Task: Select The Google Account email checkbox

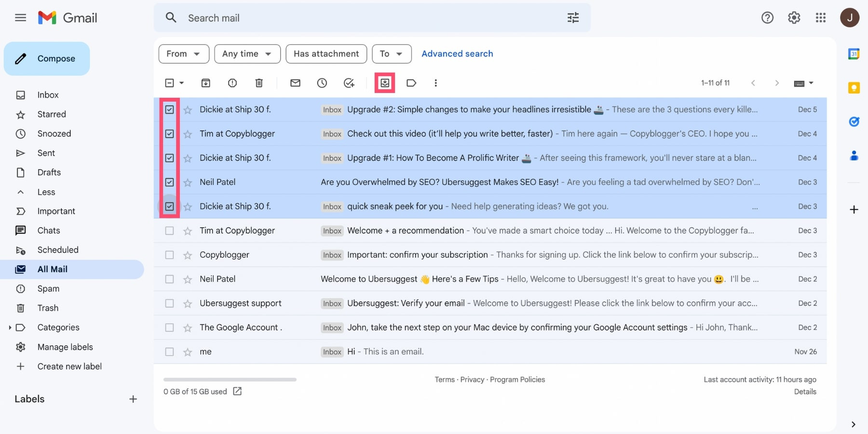Action: (169, 328)
